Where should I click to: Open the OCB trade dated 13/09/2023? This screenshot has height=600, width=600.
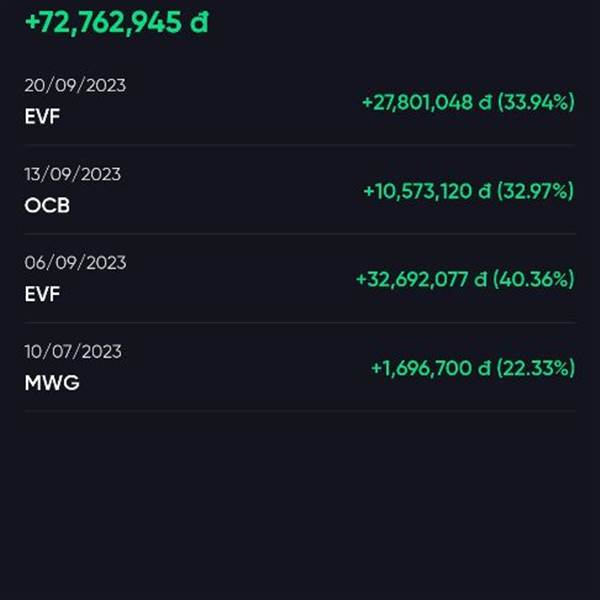tap(300, 189)
